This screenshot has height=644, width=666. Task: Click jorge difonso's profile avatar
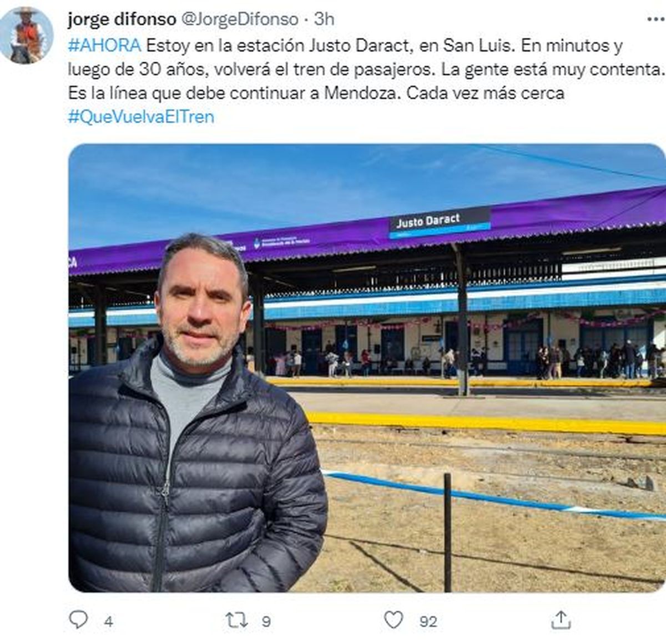pos(26,35)
